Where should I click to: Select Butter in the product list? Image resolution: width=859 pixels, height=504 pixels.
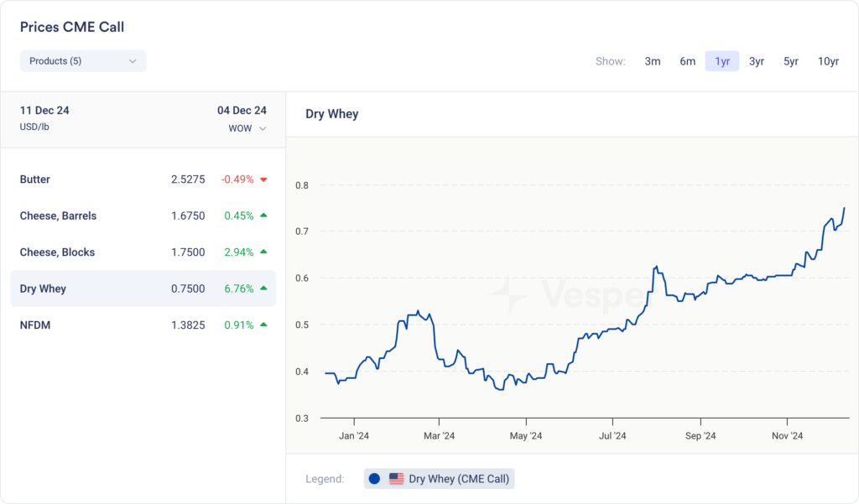(x=35, y=179)
